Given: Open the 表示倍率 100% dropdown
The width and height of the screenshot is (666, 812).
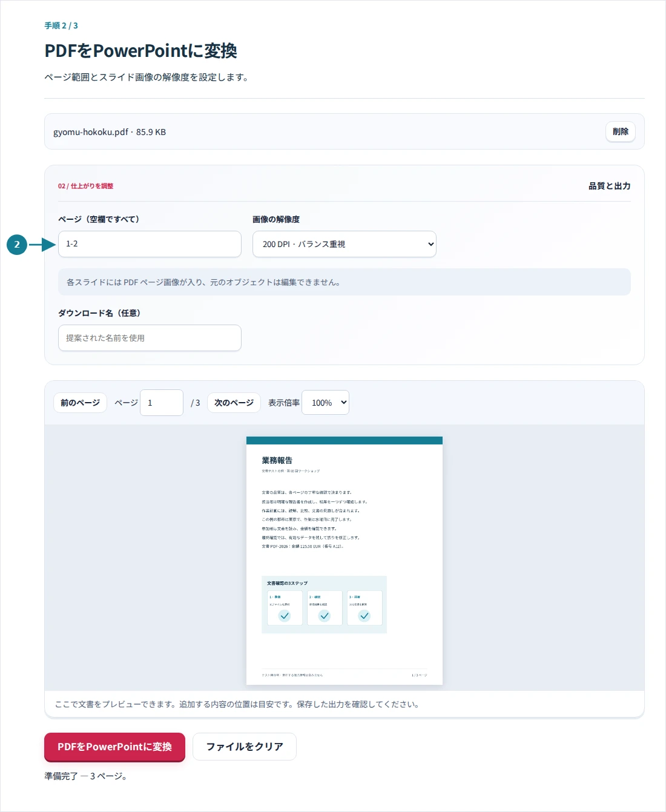Looking at the screenshot, I should (325, 403).
